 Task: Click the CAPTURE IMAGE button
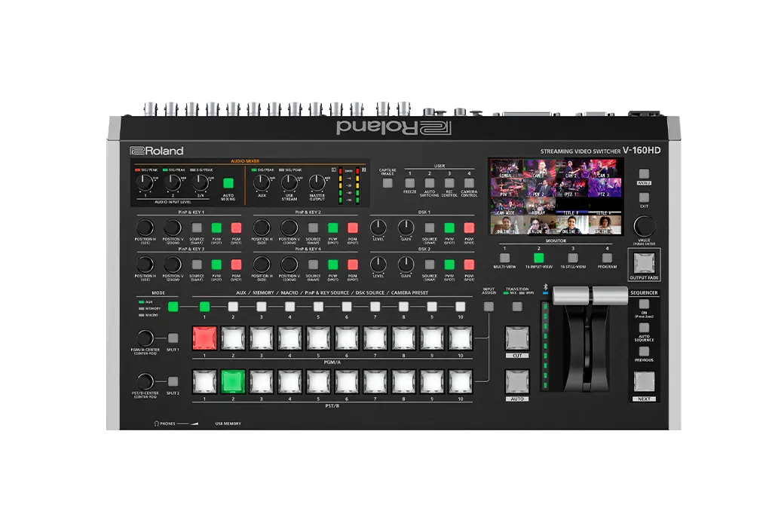[x=388, y=183]
